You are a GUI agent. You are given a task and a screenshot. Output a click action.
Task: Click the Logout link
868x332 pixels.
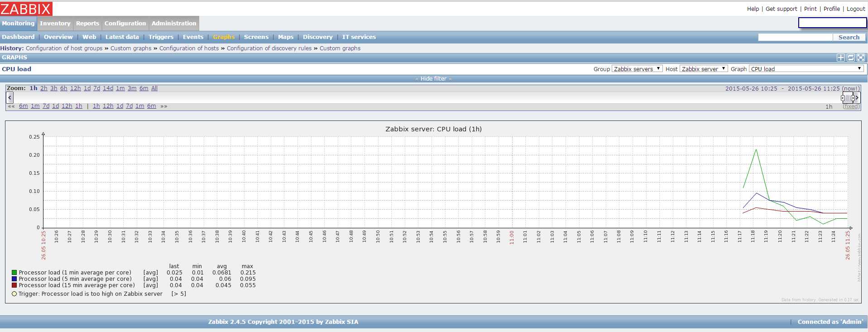click(x=856, y=9)
